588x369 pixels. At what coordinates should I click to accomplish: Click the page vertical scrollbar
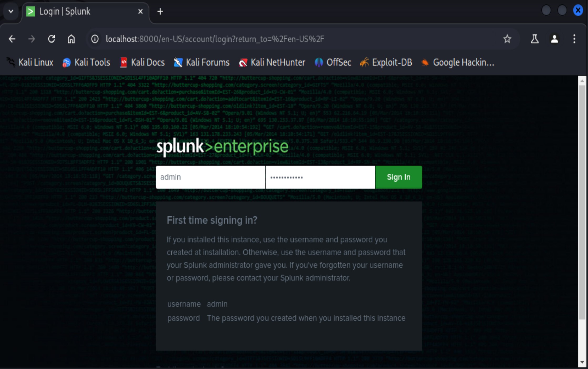point(582,202)
